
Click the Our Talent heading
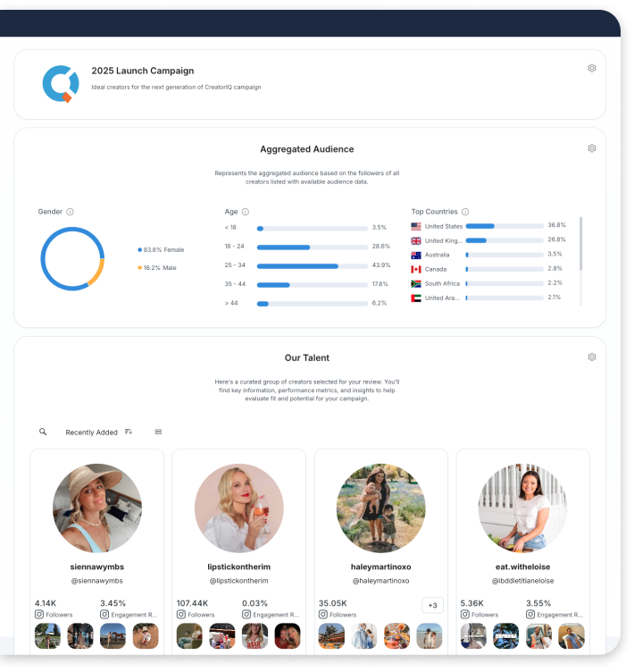tap(306, 357)
